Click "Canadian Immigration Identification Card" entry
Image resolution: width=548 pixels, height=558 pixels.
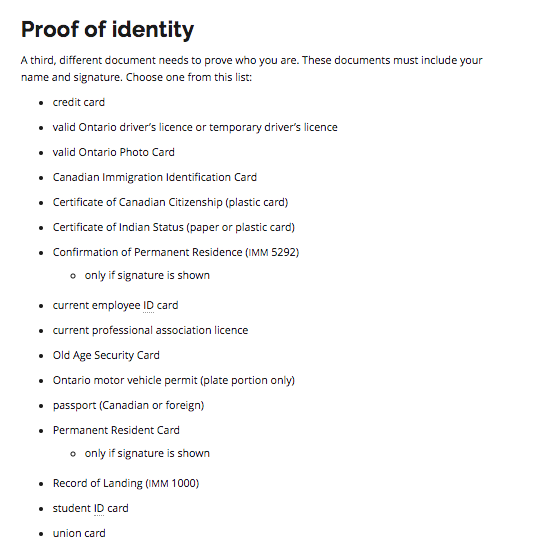pos(155,177)
